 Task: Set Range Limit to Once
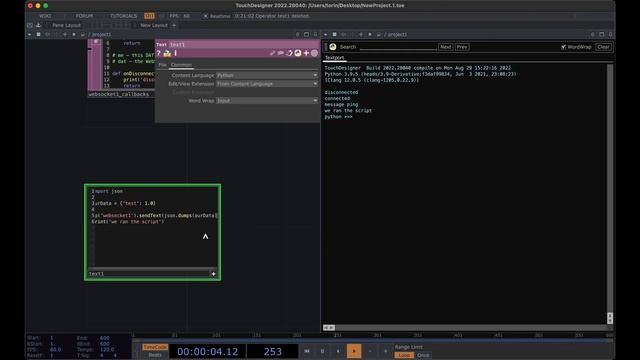423,355
